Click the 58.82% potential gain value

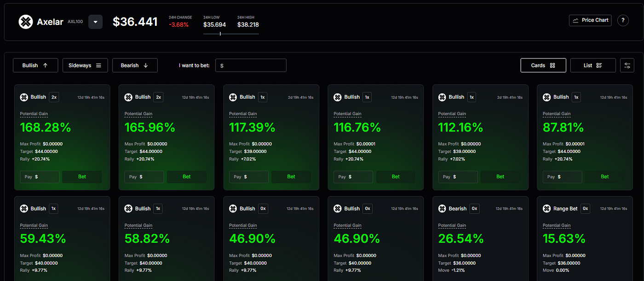[148, 239]
